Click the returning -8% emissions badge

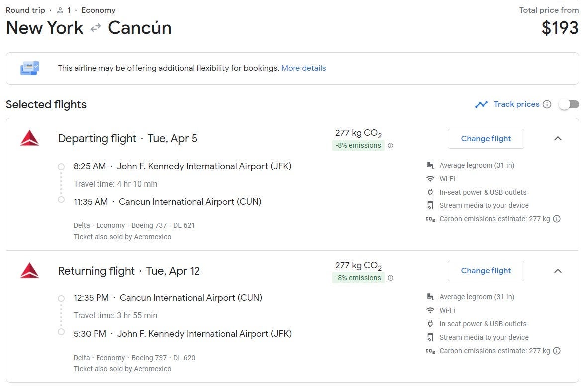pos(358,278)
